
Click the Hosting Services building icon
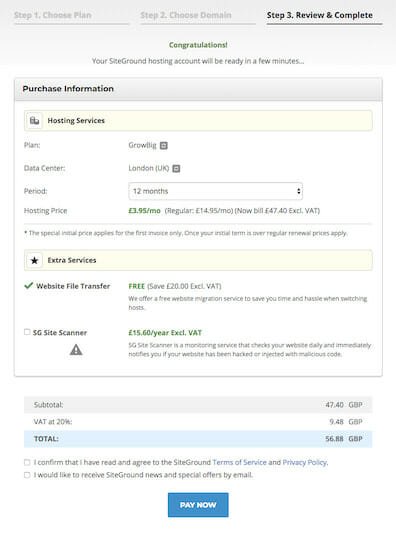tap(34, 121)
